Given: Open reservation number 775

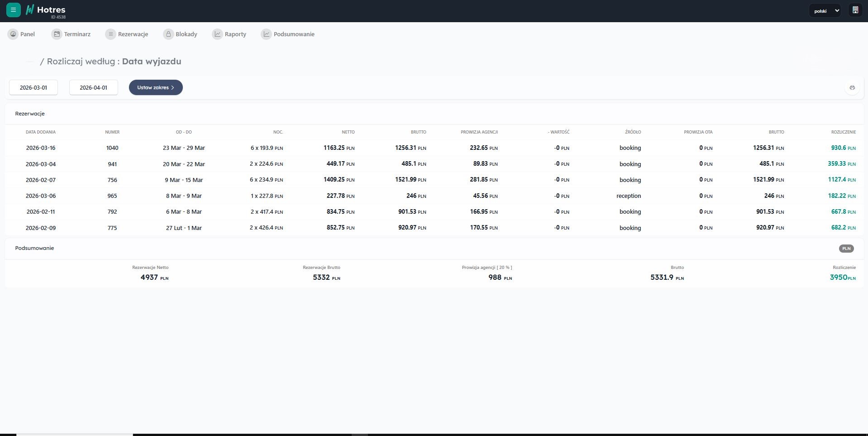Looking at the screenshot, I should 112,228.
